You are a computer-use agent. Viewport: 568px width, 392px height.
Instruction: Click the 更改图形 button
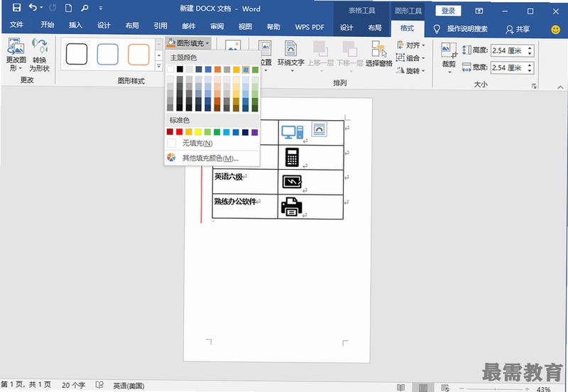pos(16,55)
